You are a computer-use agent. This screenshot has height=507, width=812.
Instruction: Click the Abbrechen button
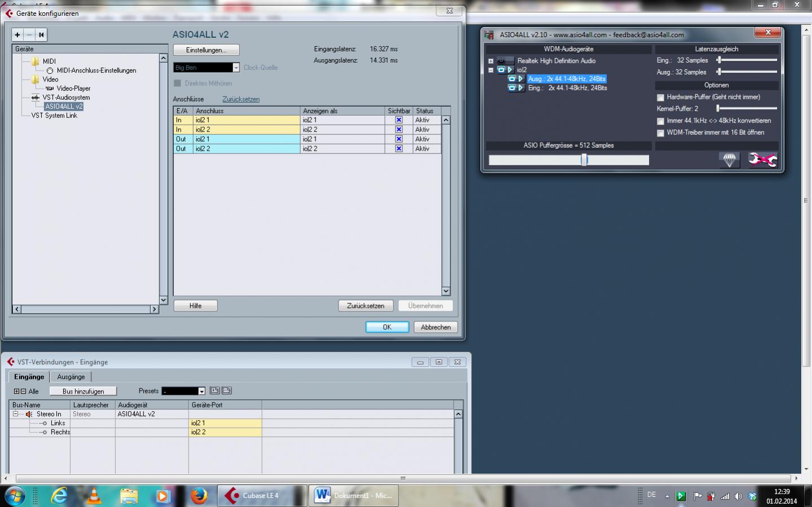point(436,327)
